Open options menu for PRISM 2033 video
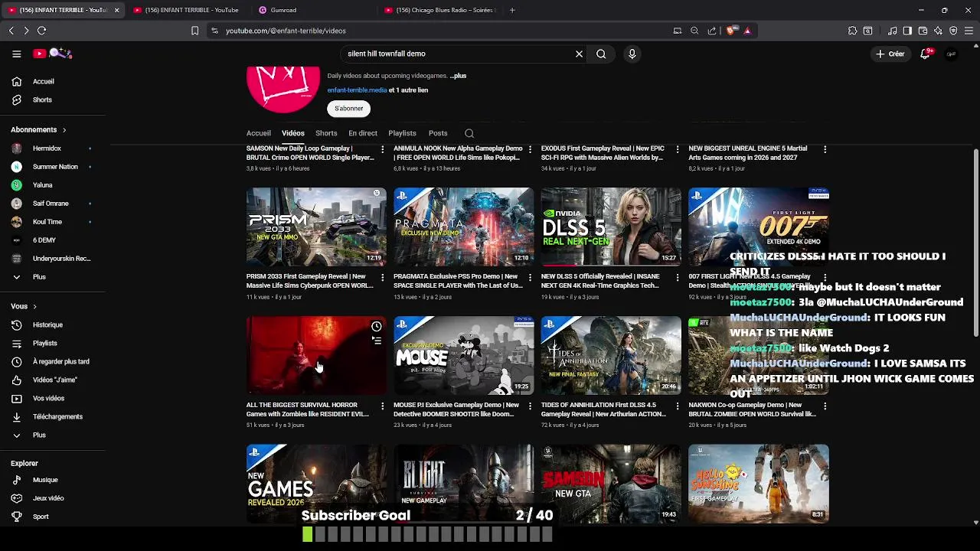Viewport: 980px width, 551px height. (382, 277)
